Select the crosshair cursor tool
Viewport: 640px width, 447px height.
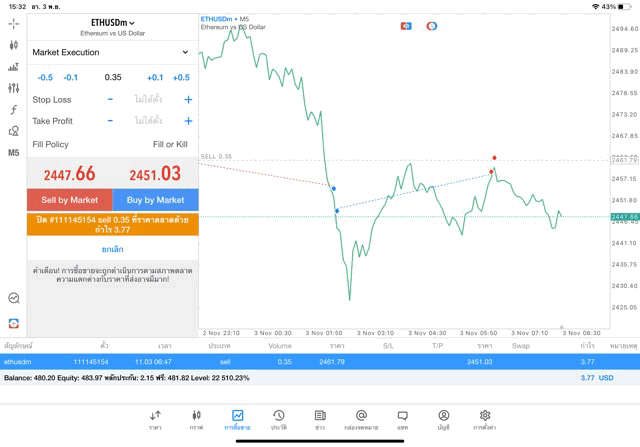(x=13, y=23)
